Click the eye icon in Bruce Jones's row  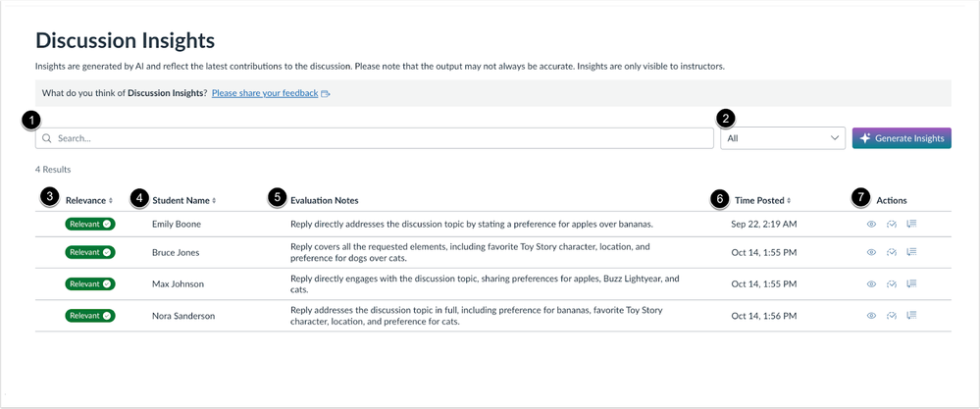pos(871,252)
